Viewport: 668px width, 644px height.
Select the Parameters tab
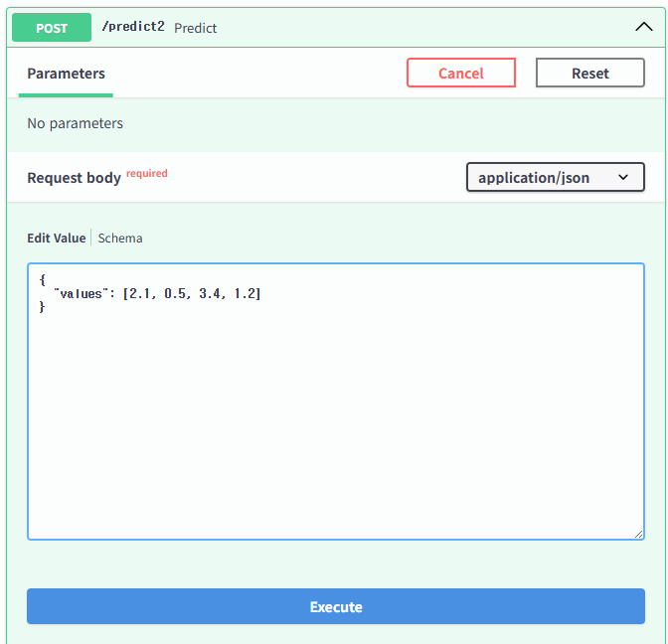coord(66,74)
